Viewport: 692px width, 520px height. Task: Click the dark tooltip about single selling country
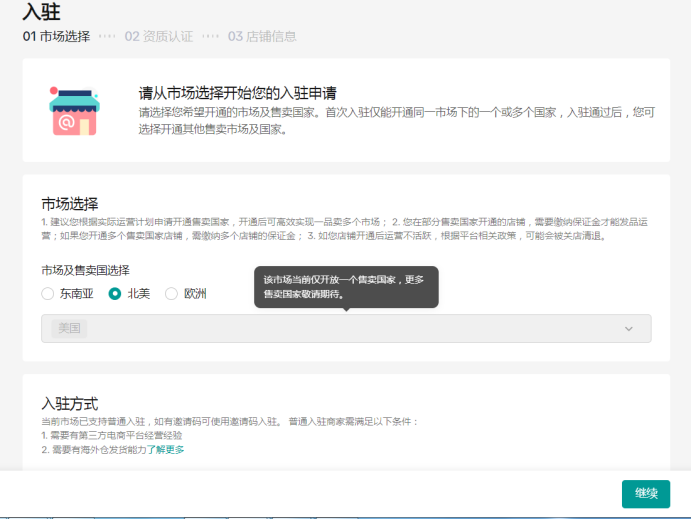(x=345, y=287)
